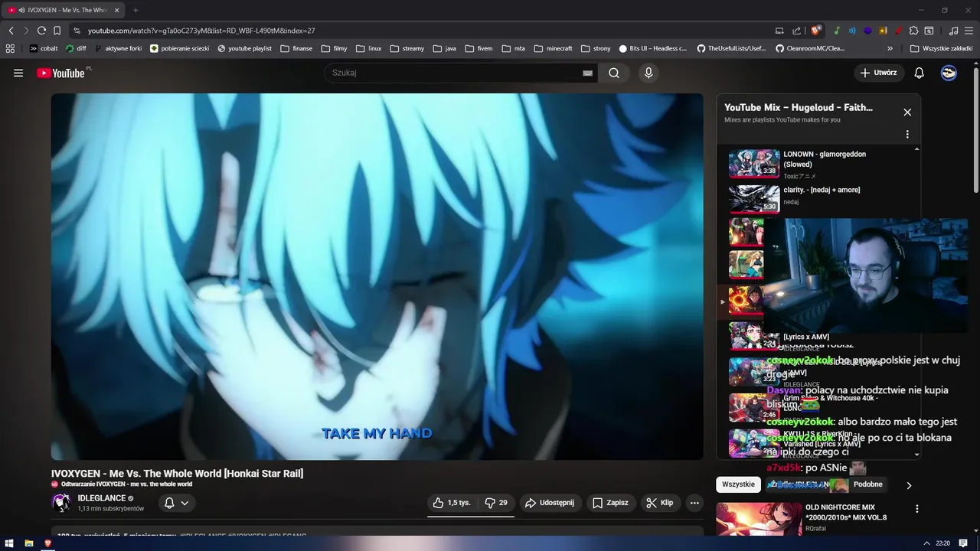Close the YouTube Mix playlist panel
The height and width of the screenshot is (551, 980).
click(907, 112)
